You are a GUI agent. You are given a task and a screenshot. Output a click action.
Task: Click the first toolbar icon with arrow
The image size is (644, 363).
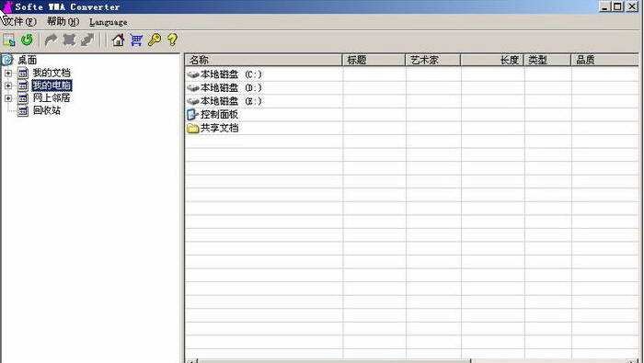(x=8, y=40)
